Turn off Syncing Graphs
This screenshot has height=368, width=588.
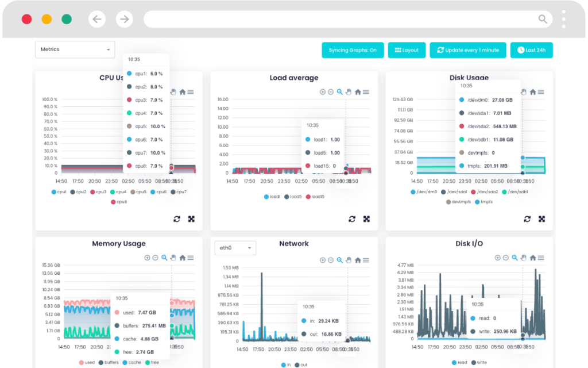coord(353,50)
